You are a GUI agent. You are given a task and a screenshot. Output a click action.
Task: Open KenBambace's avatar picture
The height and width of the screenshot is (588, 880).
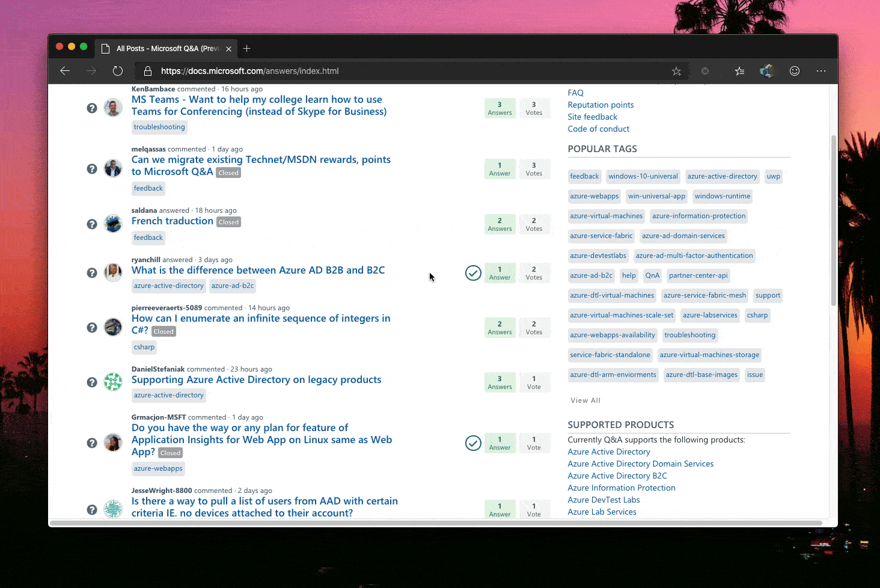[x=113, y=108]
